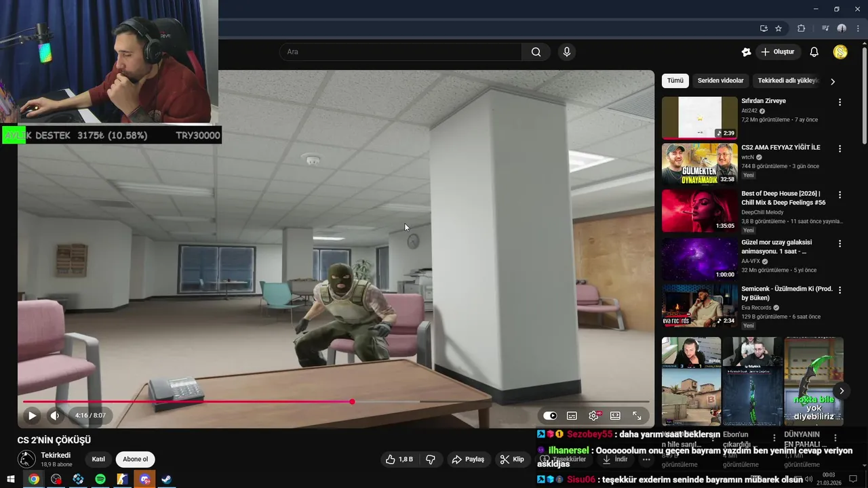Screen dimensions: 868x488
Task: Select the 'Seriden videolar' chip
Action: click(x=721, y=81)
